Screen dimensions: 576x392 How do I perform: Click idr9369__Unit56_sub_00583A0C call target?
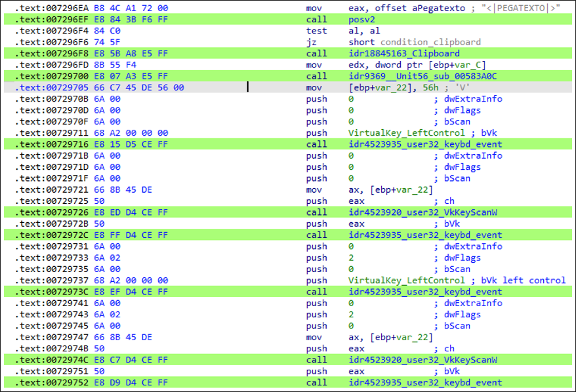pos(422,76)
